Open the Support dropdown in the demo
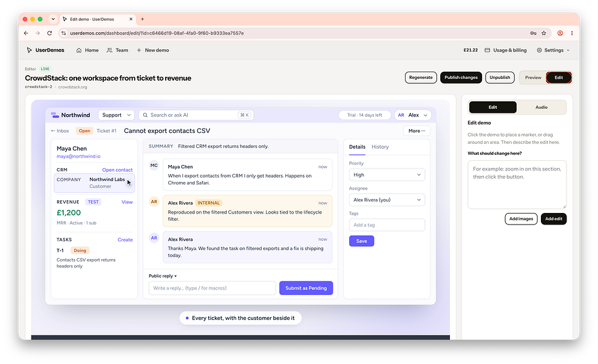The image size is (598, 364). (x=117, y=115)
